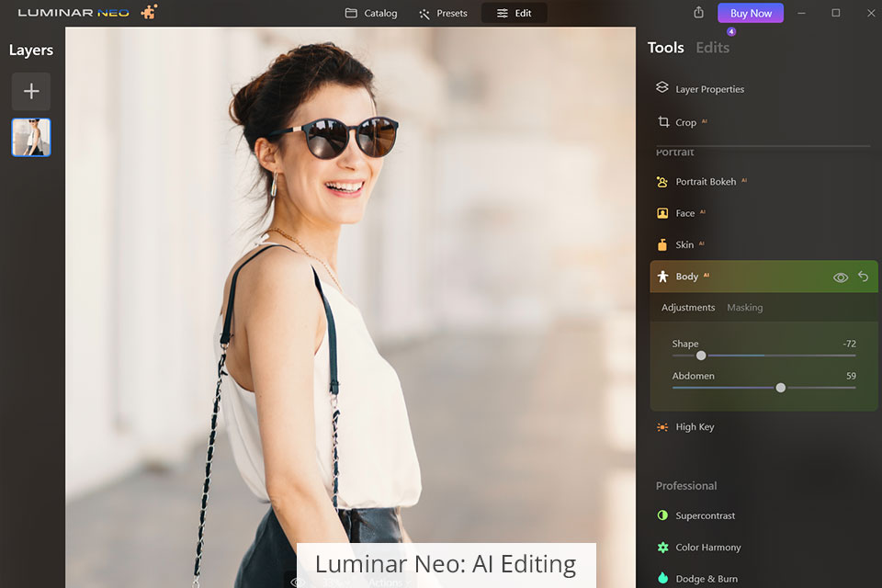Image resolution: width=882 pixels, height=588 pixels.
Task: Click the notification badge under Buy Now
Action: pos(731,31)
